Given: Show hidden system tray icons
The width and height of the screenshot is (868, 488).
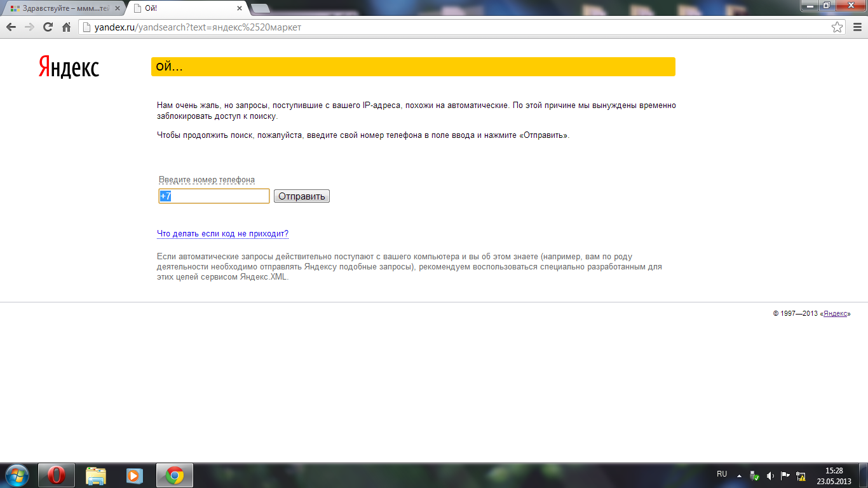Looking at the screenshot, I should [x=739, y=475].
